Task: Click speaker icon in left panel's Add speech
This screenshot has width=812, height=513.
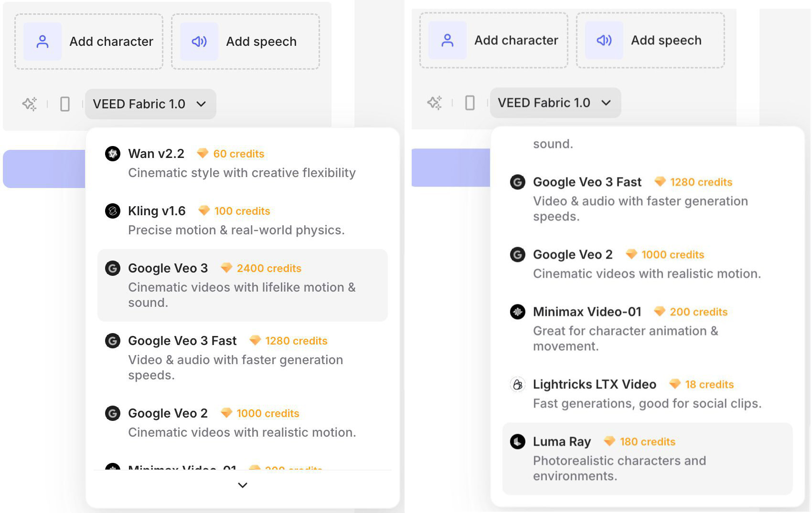Action: coord(199,42)
